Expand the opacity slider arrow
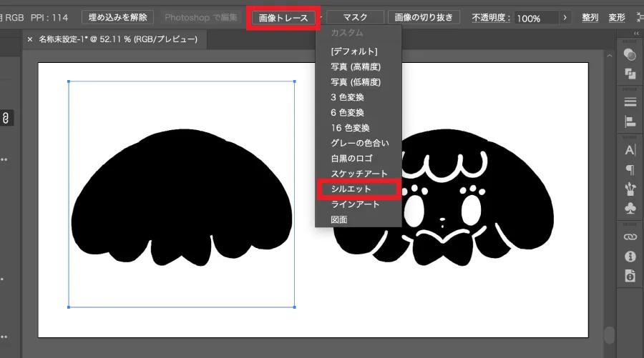 coord(565,18)
